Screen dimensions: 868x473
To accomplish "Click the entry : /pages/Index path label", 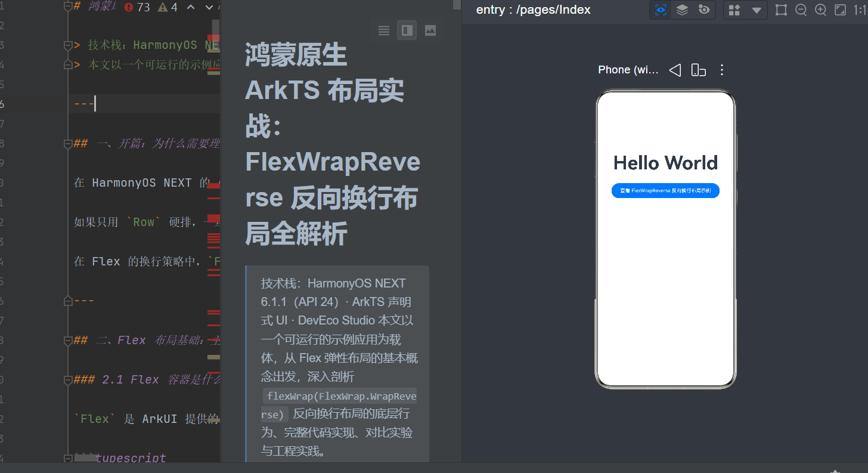I will pos(533,10).
